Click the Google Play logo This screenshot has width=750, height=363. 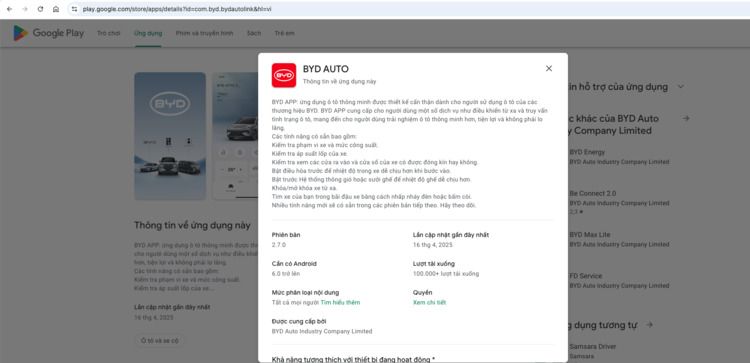click(x=49, y=33)
